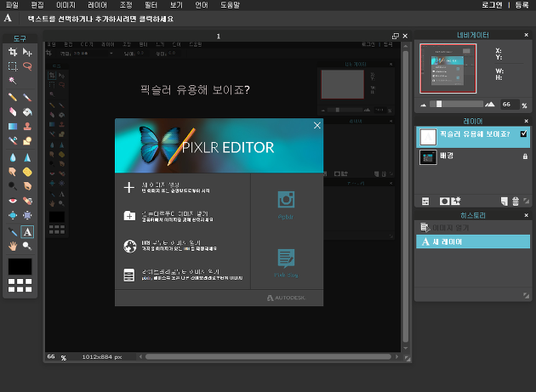
Task: Click the Navigator zoom percent field
Action: [x=510, y=105]
